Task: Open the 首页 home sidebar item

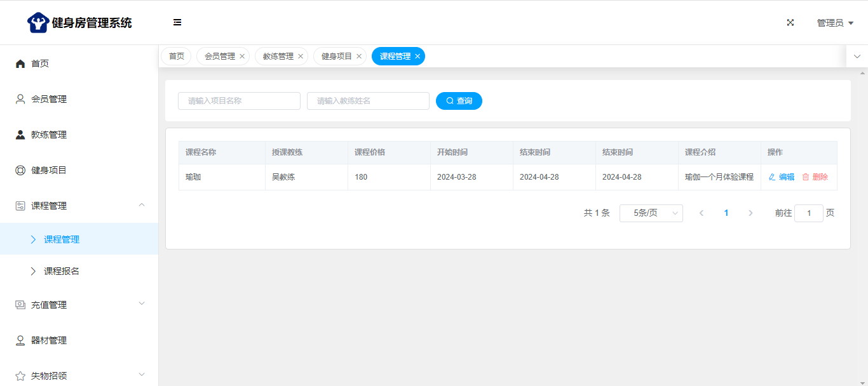Action: click(40, 63)
